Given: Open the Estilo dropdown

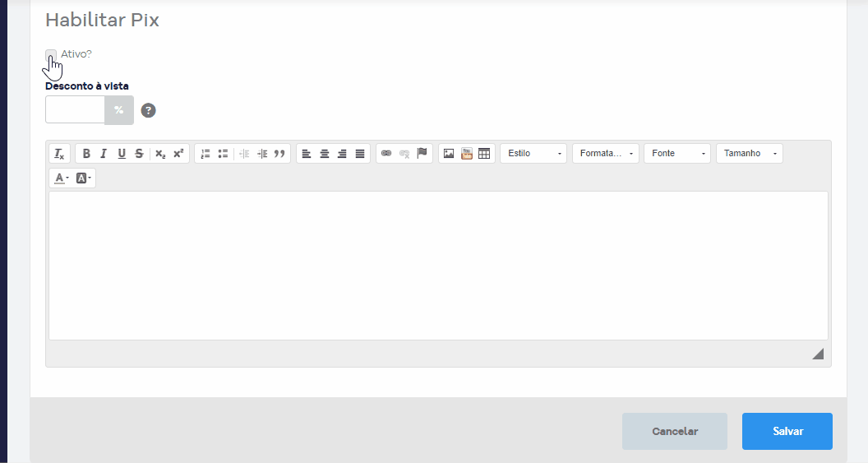Looking at the screenshot, I should click(x=533, y=154).
